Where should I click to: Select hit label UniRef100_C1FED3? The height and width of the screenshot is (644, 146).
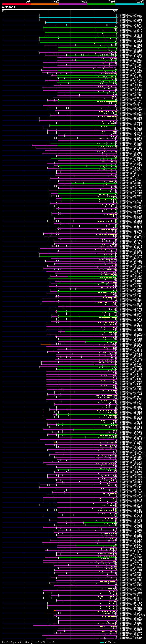click(x=131, y=65)
